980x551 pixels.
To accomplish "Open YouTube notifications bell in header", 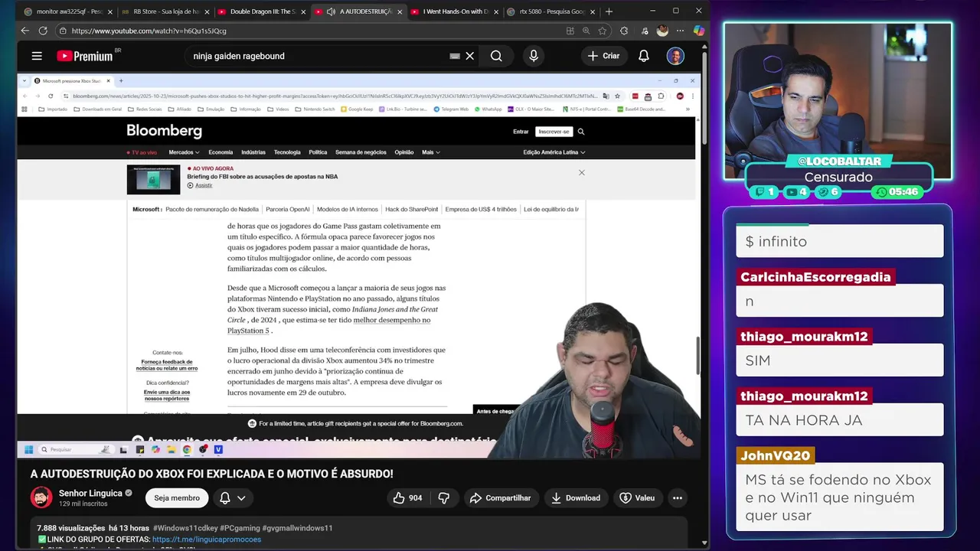I will [644, 56].
